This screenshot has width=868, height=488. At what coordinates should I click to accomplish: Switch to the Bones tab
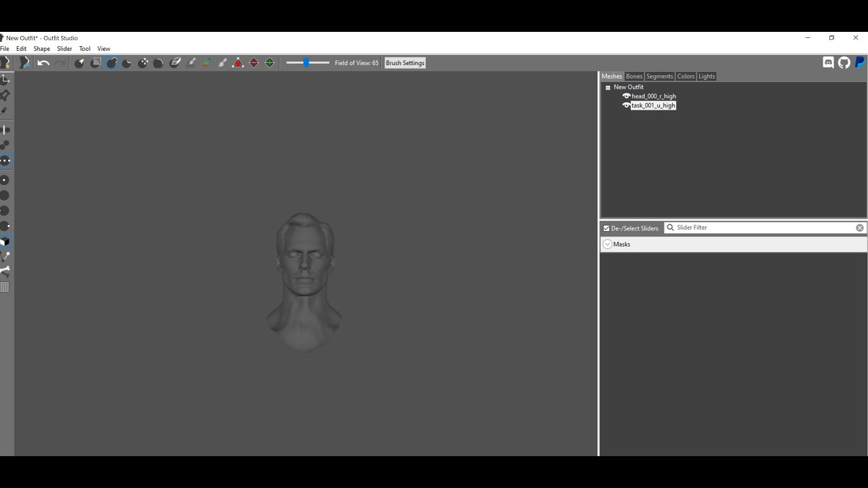click(634, 77)
